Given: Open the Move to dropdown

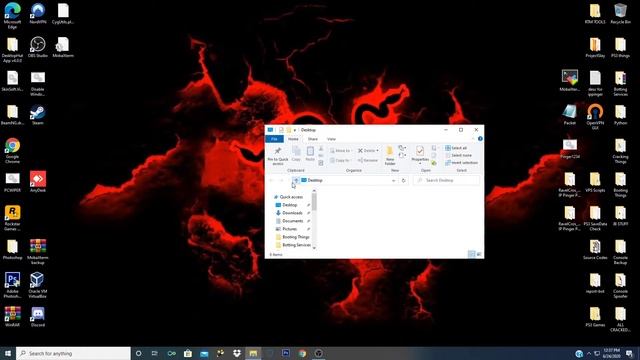Looking at the screenshot, I should (x=340, y=151).
